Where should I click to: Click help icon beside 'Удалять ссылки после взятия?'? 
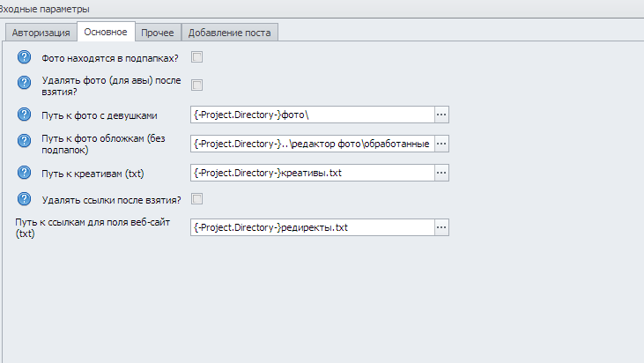point(25,199)
